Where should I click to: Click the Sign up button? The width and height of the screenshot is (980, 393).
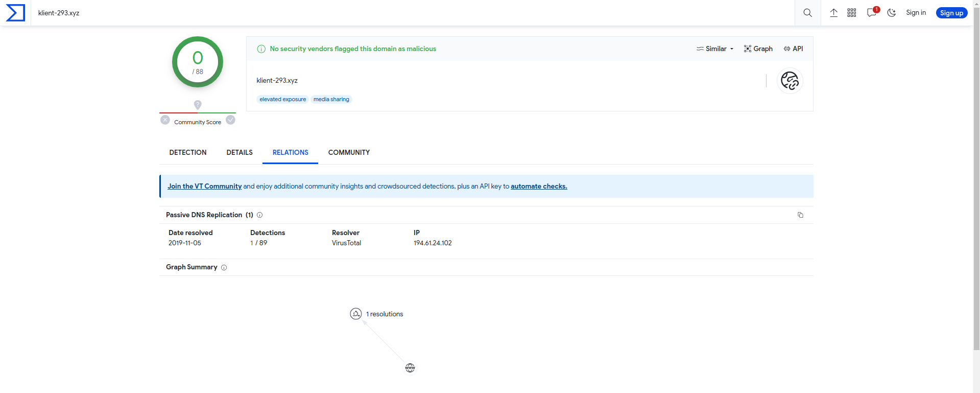tap(951, 13)
